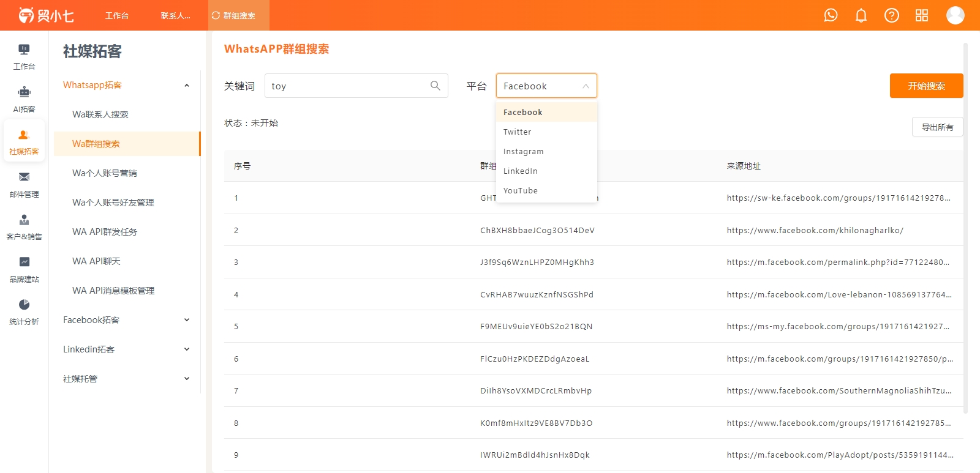Viewport: 980px width, 473px height.
Task: Open the khilonagharlko Facebook link
Action: pyautogui.click(x=815, y=230)
